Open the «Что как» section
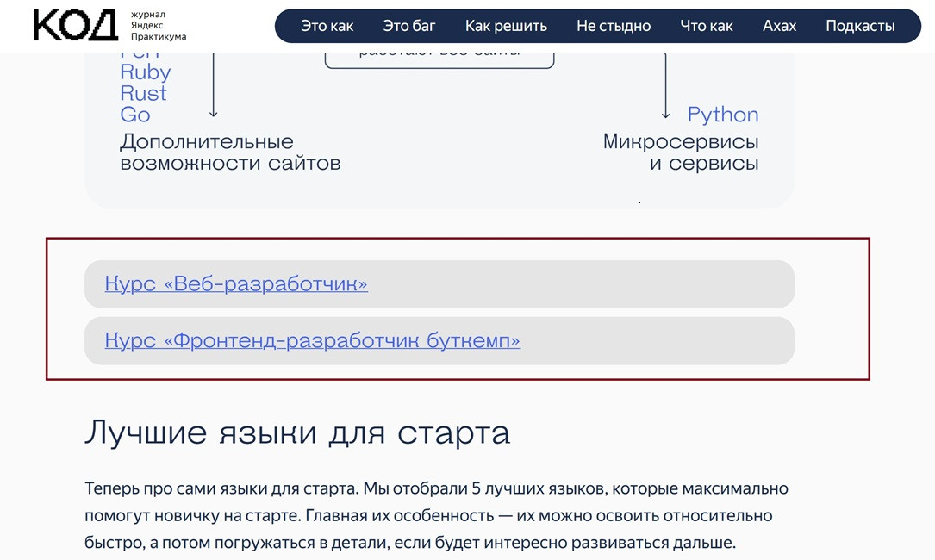This screenshot has width=935, height=560. point(707,26)
